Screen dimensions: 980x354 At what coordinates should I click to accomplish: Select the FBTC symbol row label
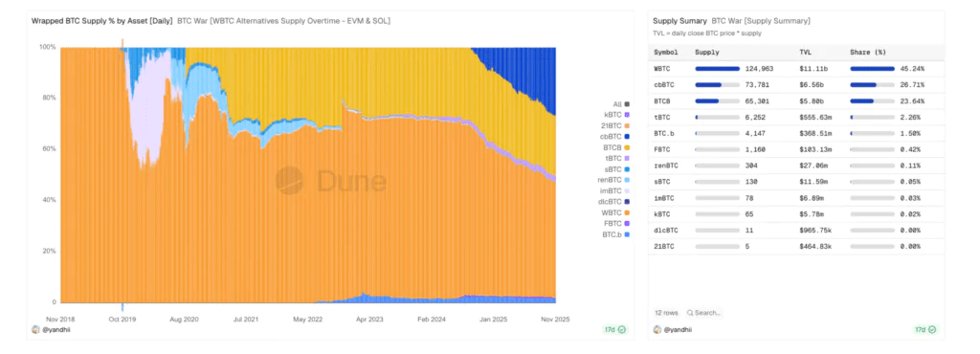pyautogui.click(x=662, y=150)
